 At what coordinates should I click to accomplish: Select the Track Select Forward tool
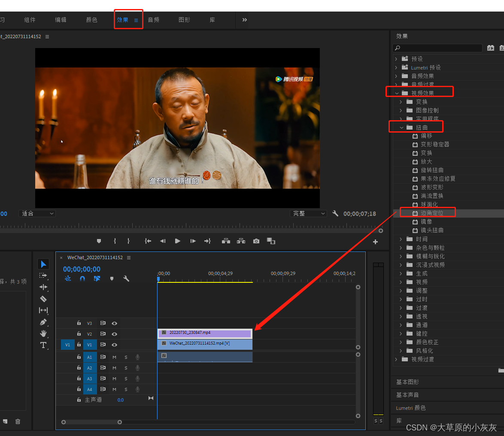click(43, 276)
